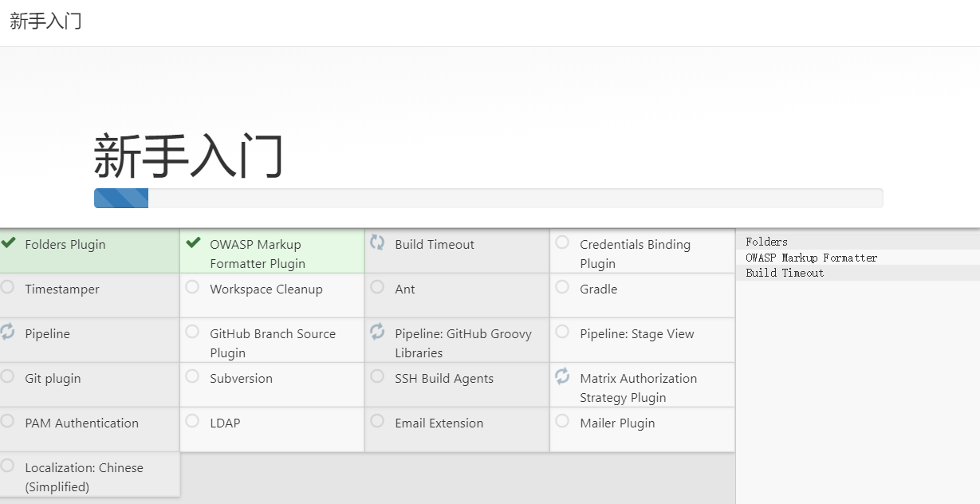Click the 新手入门 title in the top bar
Image resolution: width=980 pixels, height=504 pixels.
[x=45, y=22]
